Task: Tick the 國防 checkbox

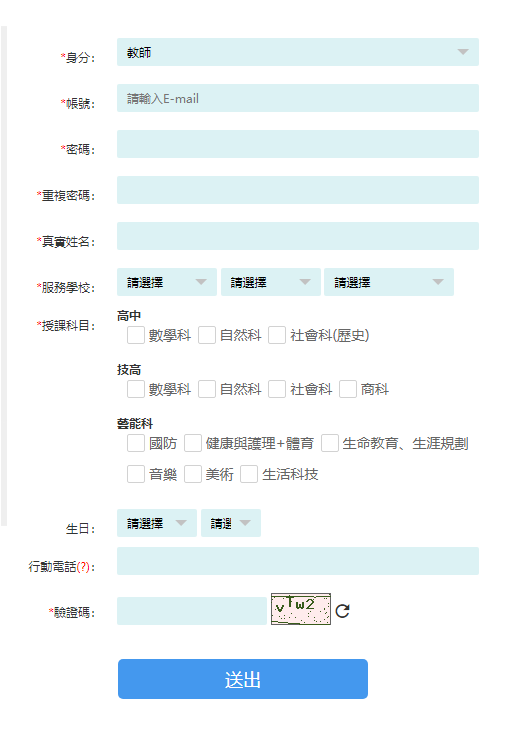Action: (x=136, y=443)
